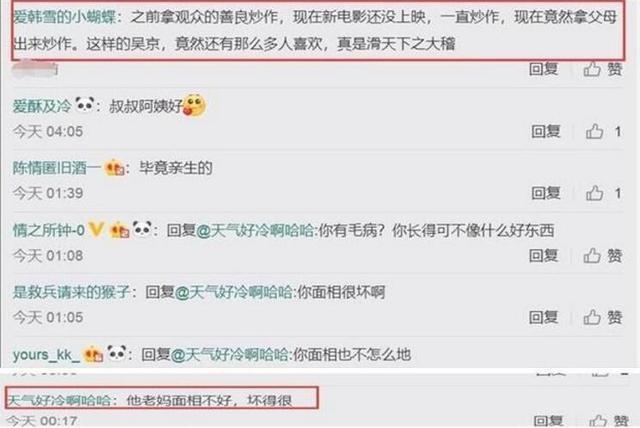The height and width of the screenshot is (428, 640).
Task: Like the comment by 陈情匿旧酒一
Action: [603, 193]
